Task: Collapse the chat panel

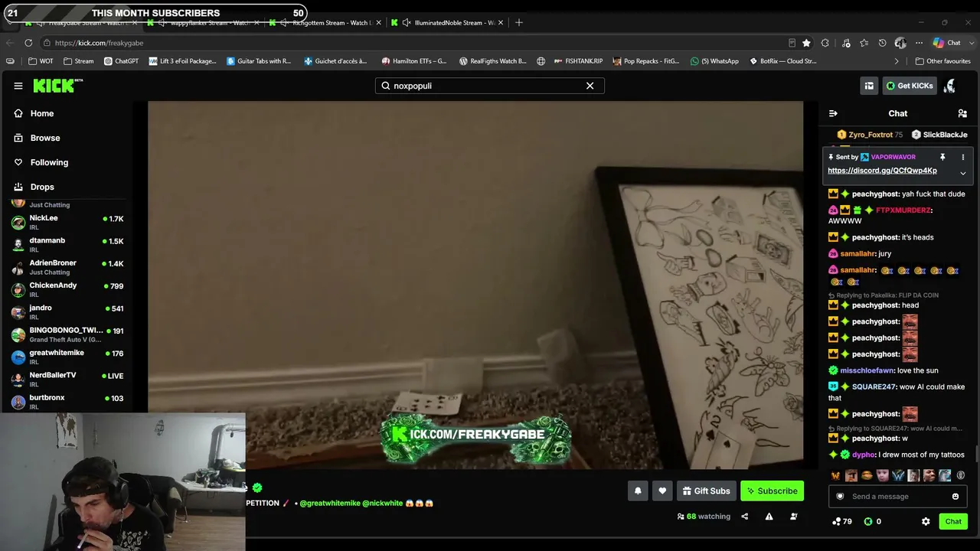Action: (x=833, y=113)
